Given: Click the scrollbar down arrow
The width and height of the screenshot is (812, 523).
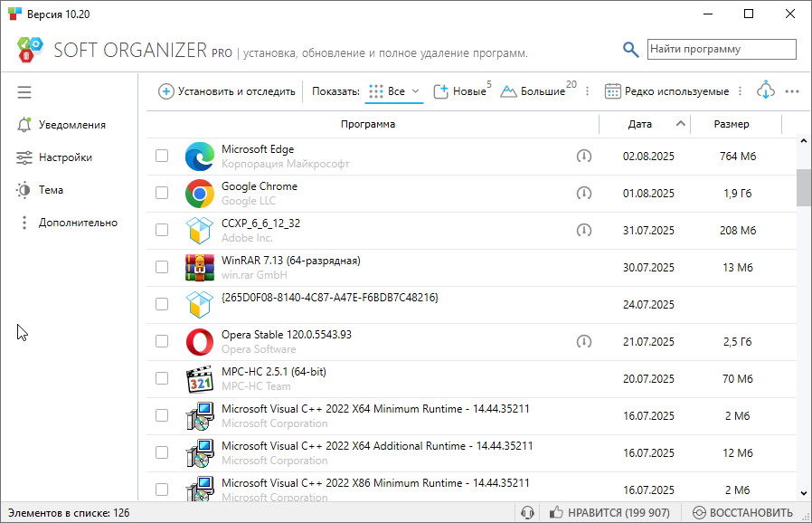Looking at the screenshot, I should [803, 493].
